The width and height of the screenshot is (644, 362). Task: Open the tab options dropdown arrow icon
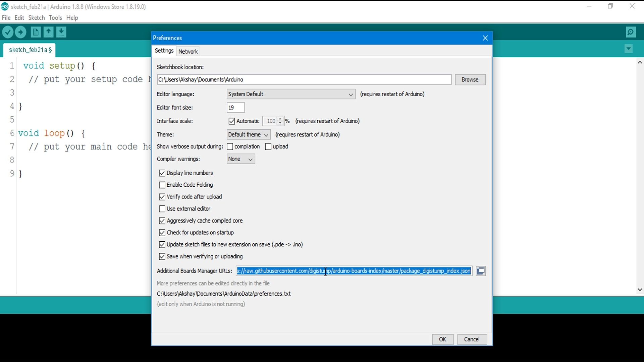click(629, 49)
